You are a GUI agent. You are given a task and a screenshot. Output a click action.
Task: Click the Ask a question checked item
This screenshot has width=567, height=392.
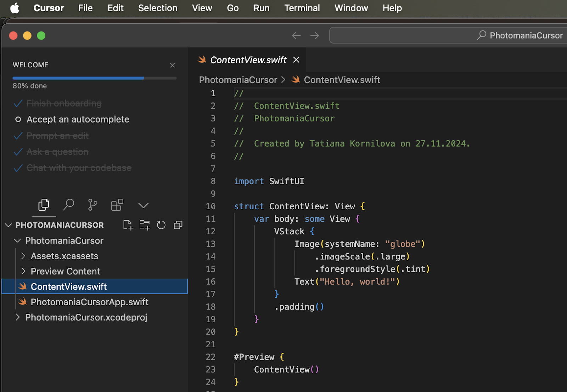click(57, 152)
